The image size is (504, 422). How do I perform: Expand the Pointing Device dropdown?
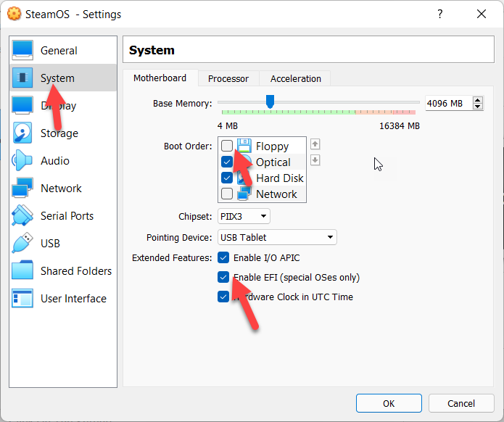[x=277, y=237]
